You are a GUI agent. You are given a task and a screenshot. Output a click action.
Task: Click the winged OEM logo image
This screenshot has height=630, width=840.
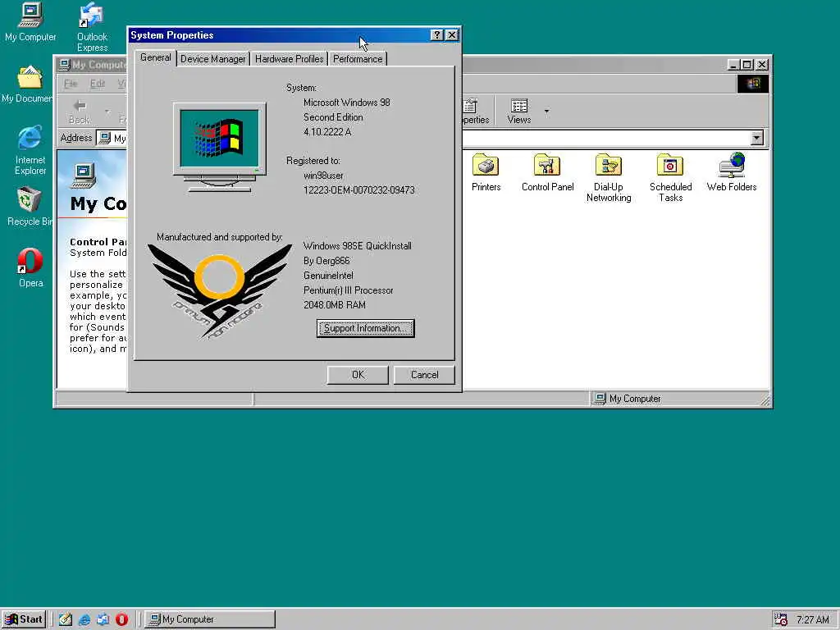(x=220, y=291)
